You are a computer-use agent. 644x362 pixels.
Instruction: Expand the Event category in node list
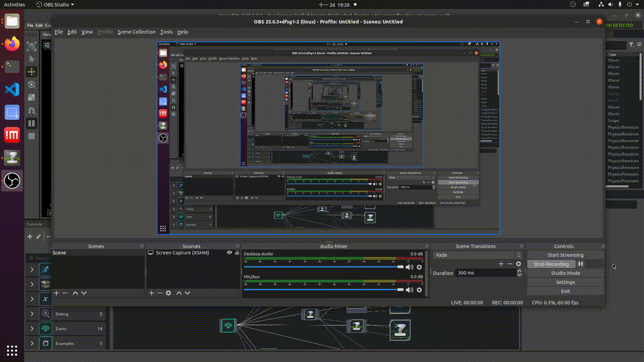coord(32,329)
